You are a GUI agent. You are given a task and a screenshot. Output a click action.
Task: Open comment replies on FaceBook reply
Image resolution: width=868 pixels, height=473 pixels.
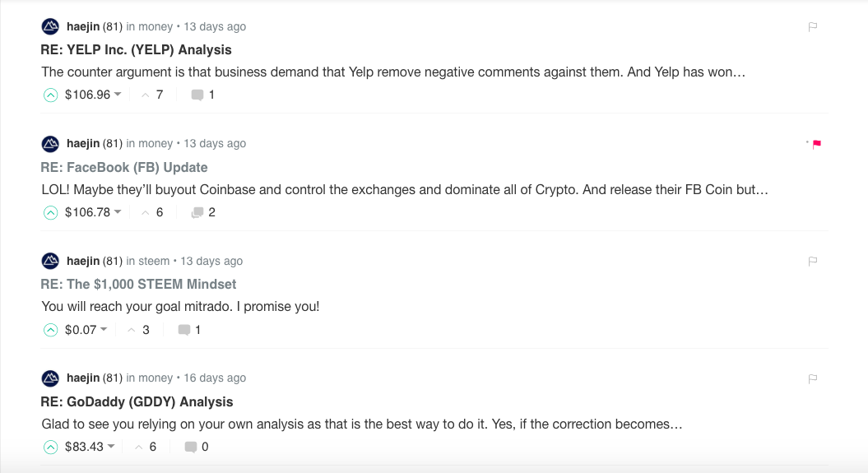[202, 212]
